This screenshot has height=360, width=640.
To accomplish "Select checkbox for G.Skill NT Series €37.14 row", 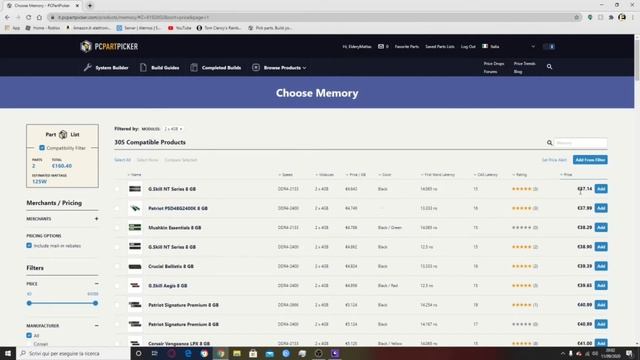I will [117, 189].
